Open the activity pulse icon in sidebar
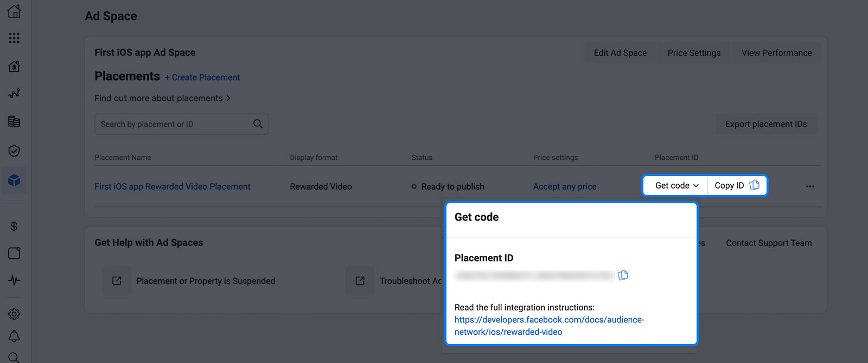The image size is (868, 363). pyautogui.click(x=14, y=280)
